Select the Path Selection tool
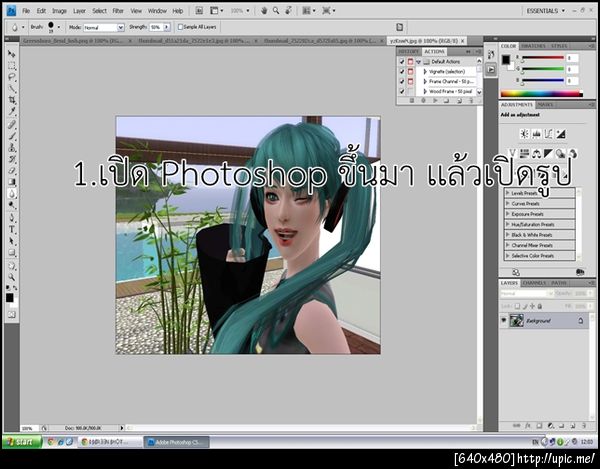This screenshot has width=600, height=469. pyautogui.click(x=11, y=241)
